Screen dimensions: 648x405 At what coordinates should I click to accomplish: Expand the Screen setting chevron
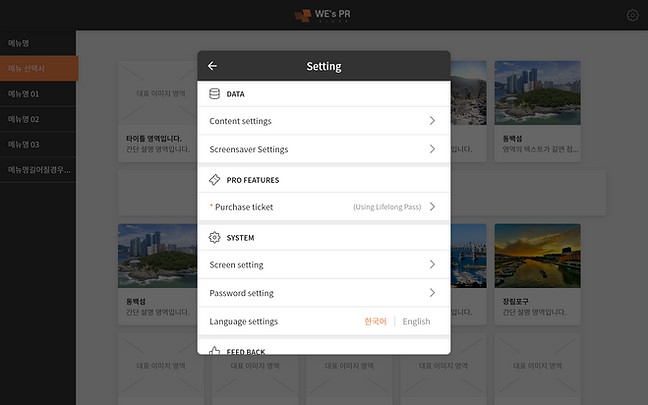432,264
